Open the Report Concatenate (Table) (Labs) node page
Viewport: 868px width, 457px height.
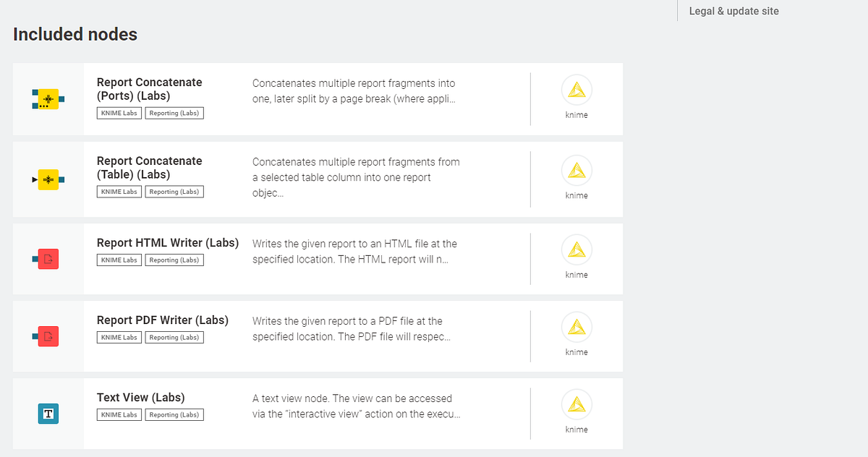tap(149, 168)
